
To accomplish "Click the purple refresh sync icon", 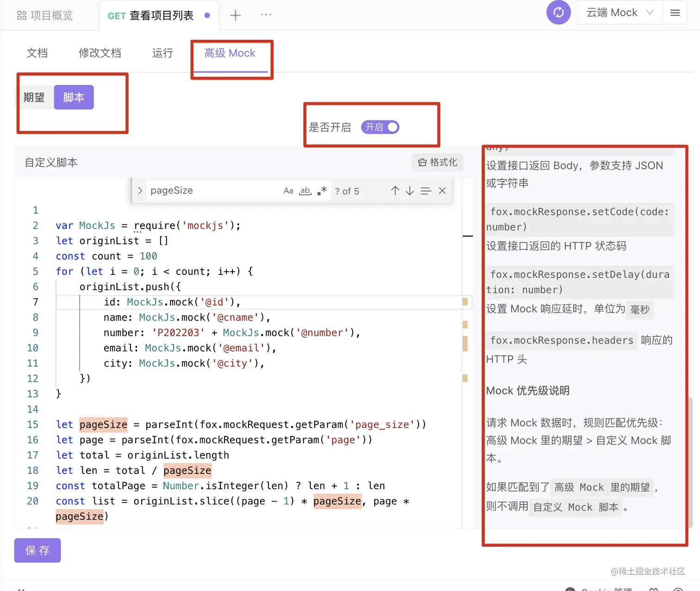I will (x=558, y=12).
